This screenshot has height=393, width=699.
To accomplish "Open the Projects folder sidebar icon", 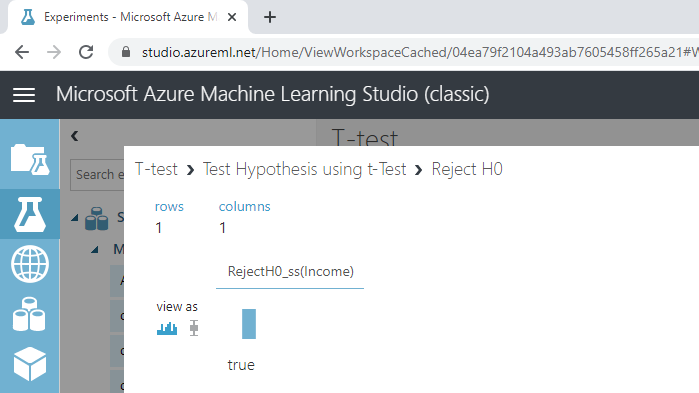I will 30,159.
